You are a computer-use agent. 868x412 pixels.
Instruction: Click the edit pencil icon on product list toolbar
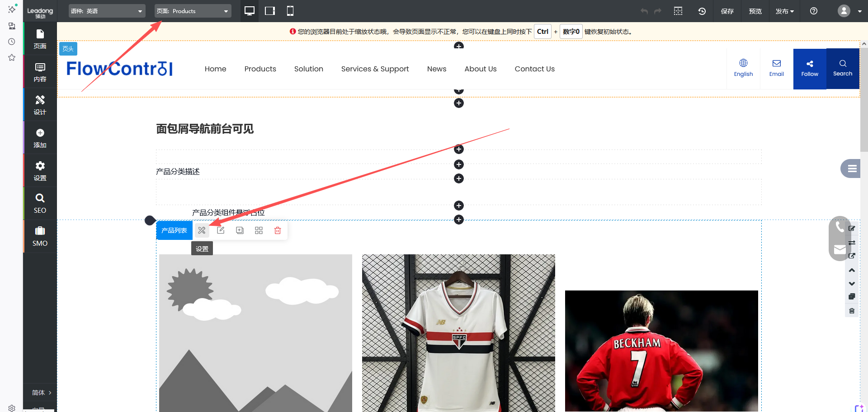[x=221, y=230]
